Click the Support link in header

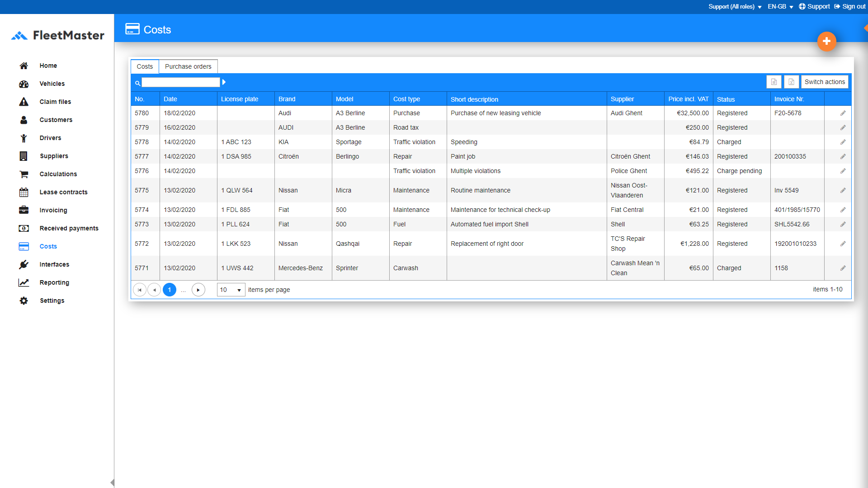(x=814, y=6)
